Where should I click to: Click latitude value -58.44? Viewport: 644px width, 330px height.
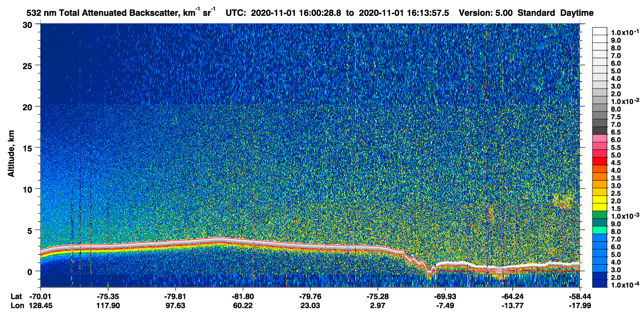(x=579, y=296)
